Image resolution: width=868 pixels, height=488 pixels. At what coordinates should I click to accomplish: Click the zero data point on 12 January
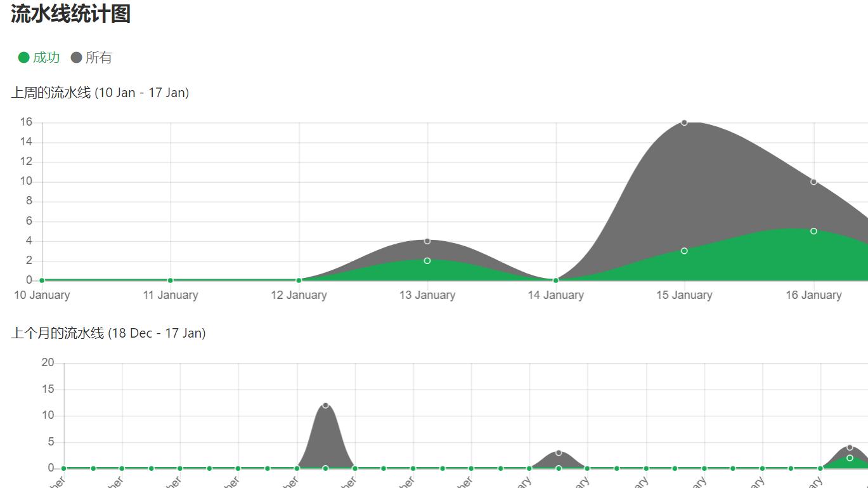[x=299, y=280]
